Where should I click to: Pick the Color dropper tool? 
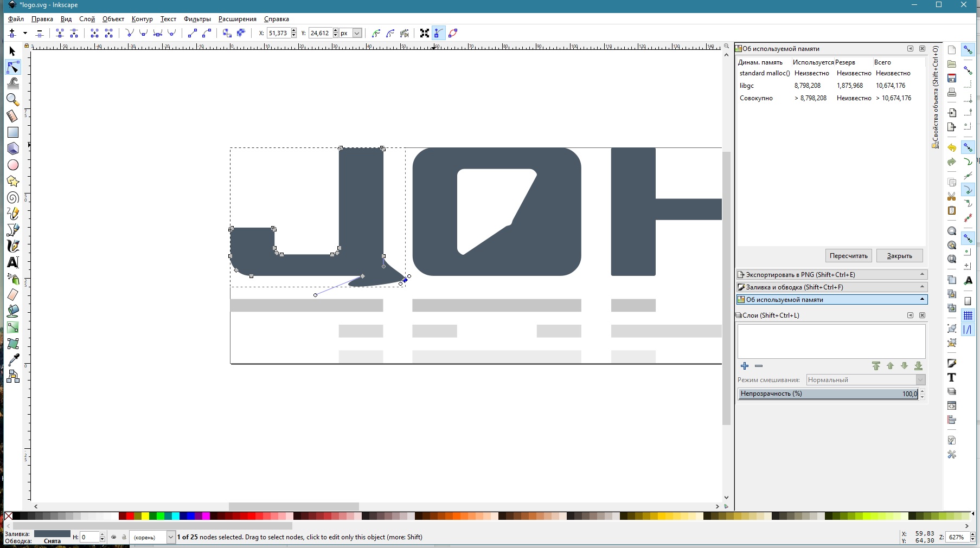tap(13, 360)
